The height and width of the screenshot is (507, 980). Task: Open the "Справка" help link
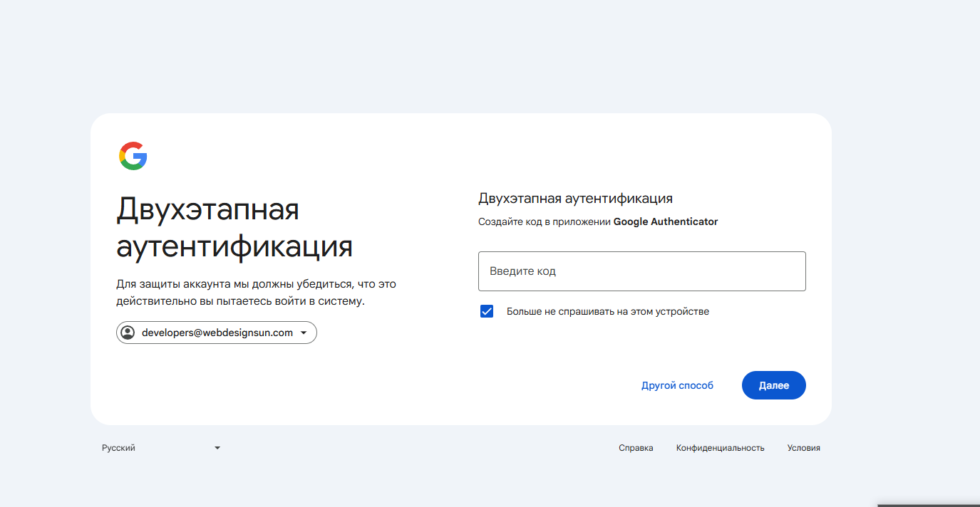(x=636, y=448)
